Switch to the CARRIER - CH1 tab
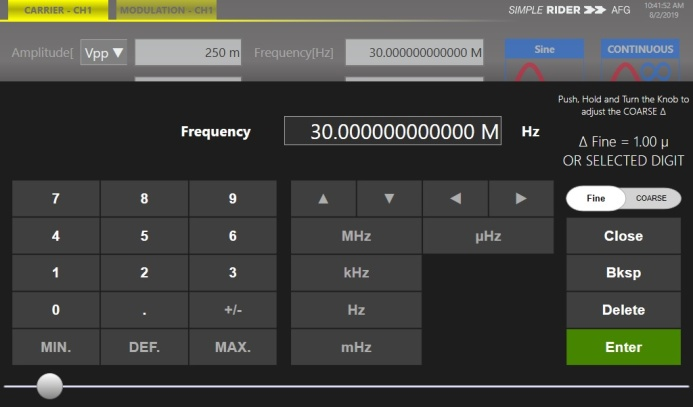 pyautogui.click(x=58, y=9)
